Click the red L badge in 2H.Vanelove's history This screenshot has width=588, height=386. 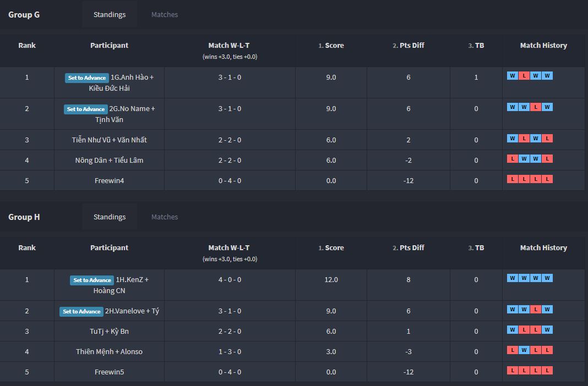coord(536,309)
